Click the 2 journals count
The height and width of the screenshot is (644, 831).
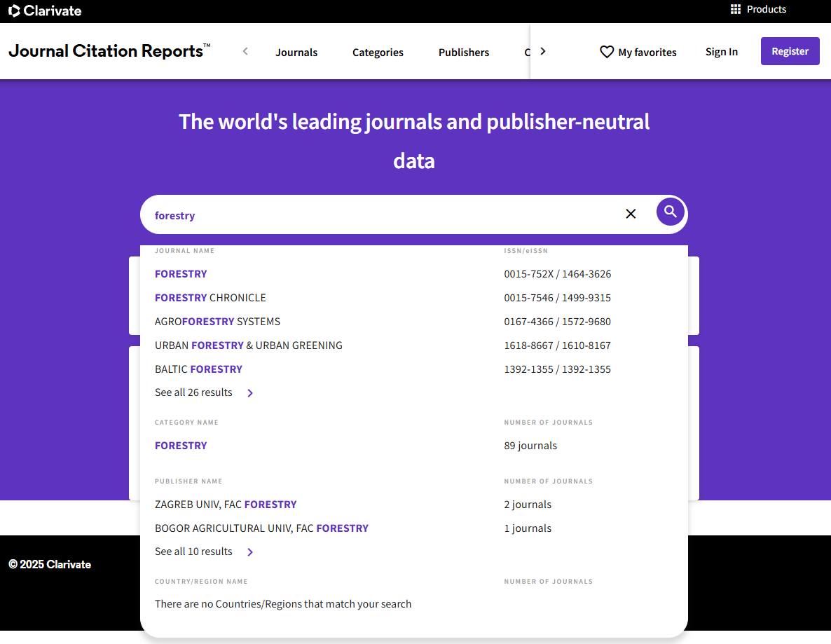528,505
